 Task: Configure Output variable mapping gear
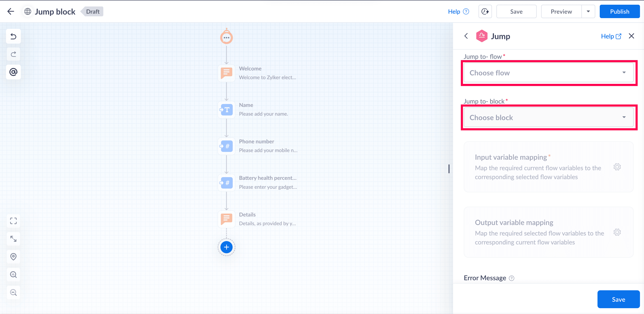[617, 232]
